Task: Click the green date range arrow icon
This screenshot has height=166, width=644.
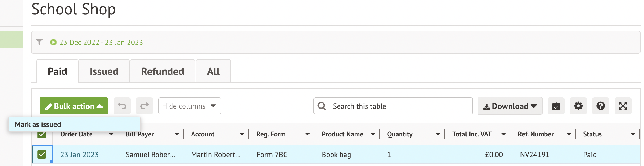Action: pos(53,42)
